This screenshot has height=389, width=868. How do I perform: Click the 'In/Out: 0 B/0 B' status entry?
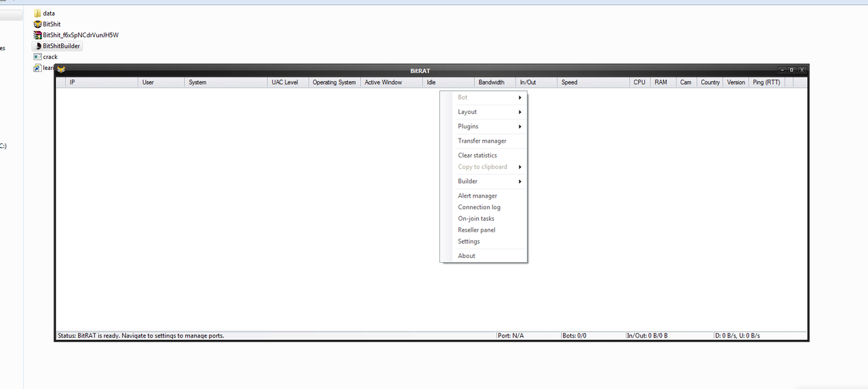[648, 336]
